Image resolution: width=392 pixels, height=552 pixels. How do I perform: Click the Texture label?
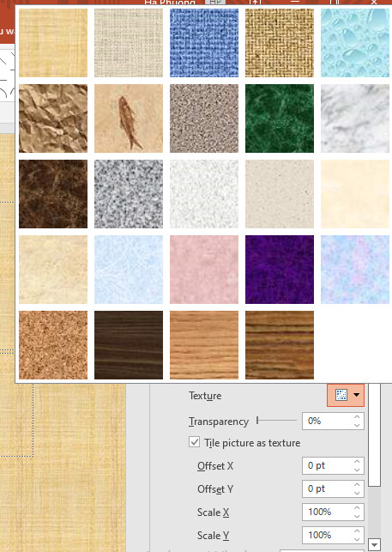point(205,396)
